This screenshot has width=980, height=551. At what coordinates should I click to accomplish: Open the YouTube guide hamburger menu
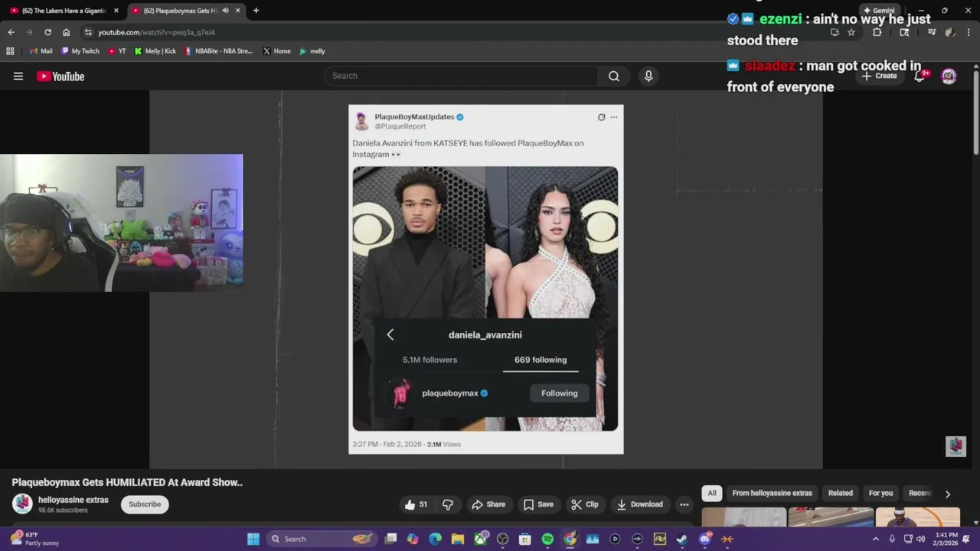tap(18, 76)
